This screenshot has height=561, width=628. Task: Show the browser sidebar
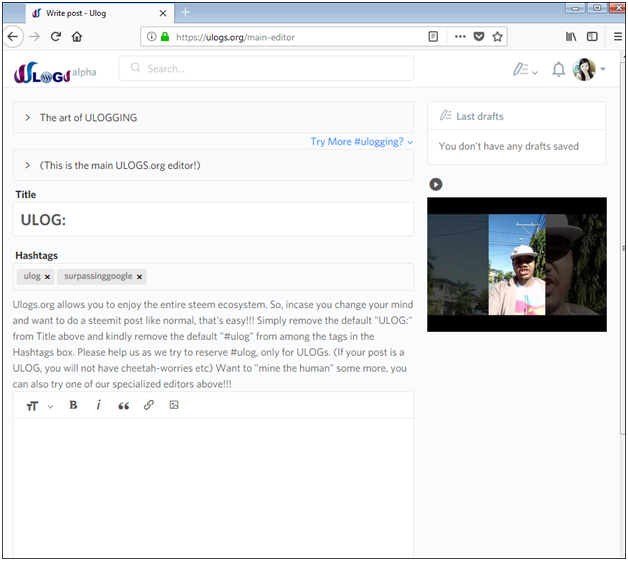[592, 37]
